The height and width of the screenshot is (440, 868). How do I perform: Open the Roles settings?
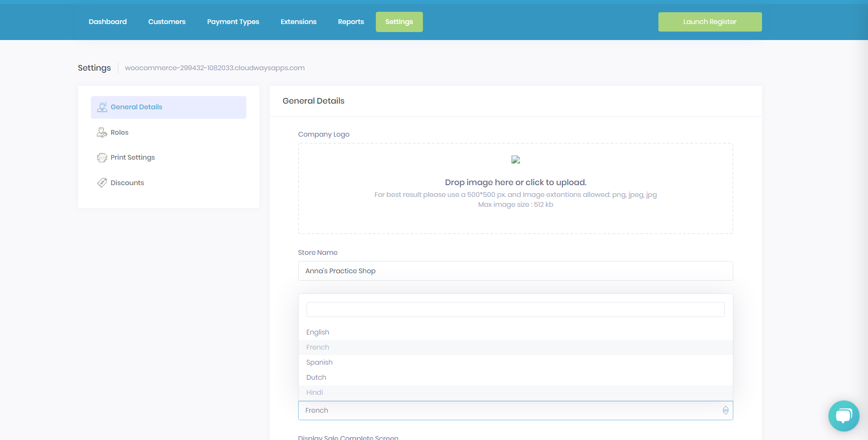point(169,132)
